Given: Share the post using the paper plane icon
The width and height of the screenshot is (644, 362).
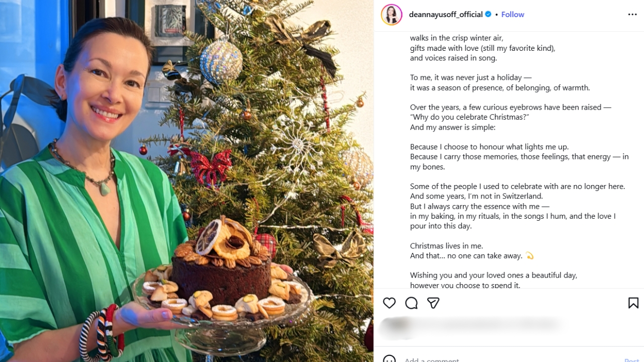Looking at the screenshot, I should pyautogui.click(x=433, y=303).
